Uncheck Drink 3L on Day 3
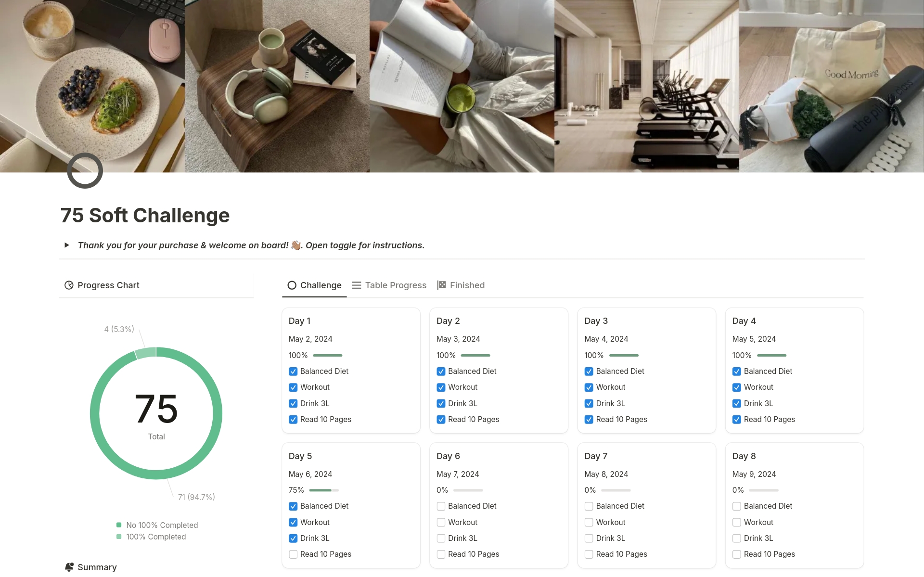Image resolution: width=924 pixels, height=577 pixels. [589, 403]
